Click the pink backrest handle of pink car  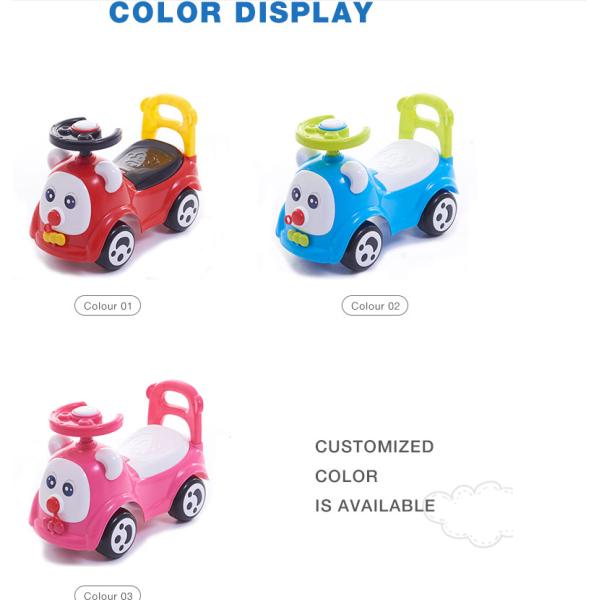tap(175, 412)
